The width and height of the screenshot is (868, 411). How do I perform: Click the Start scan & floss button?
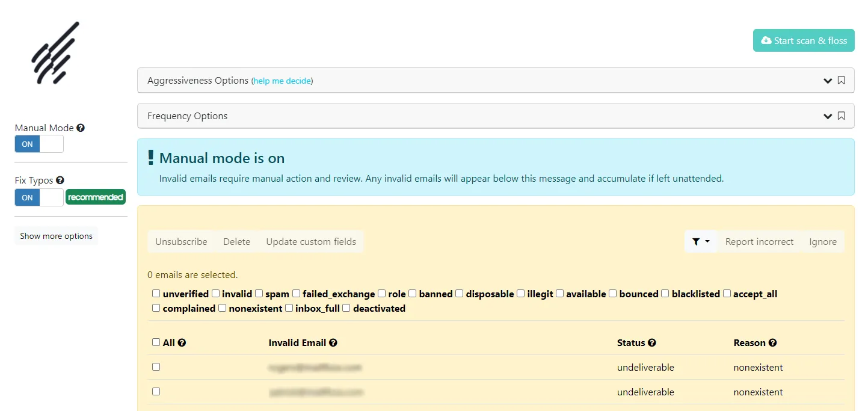(804, 40)
